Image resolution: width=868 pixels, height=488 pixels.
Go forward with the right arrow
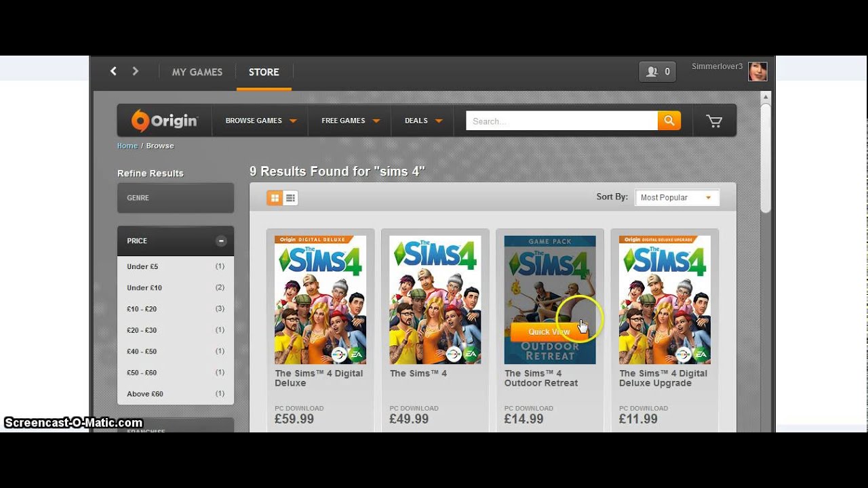[136, 71]
